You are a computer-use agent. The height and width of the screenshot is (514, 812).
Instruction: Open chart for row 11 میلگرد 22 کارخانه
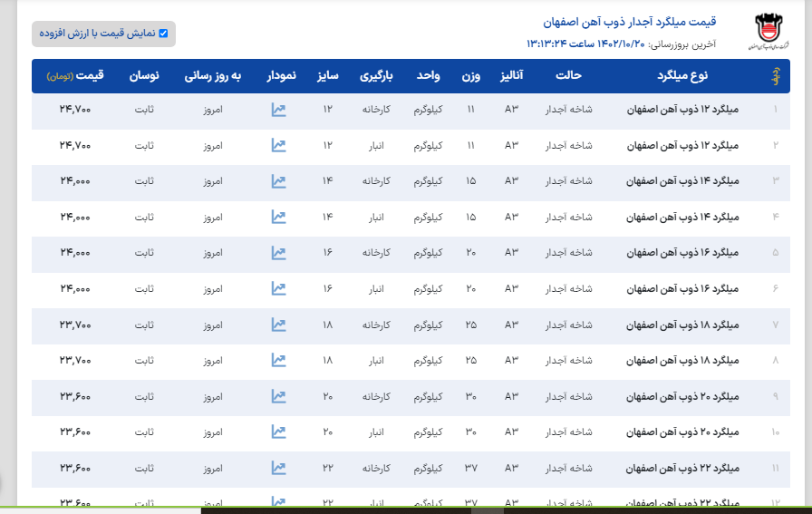point(278,468)
